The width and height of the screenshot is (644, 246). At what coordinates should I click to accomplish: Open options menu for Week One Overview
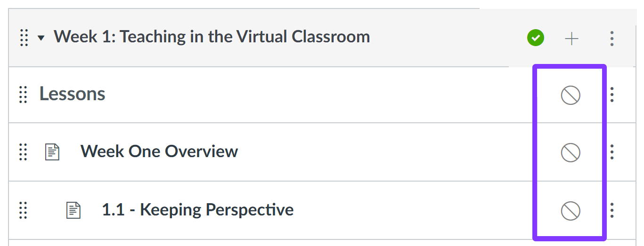point(612,152)
